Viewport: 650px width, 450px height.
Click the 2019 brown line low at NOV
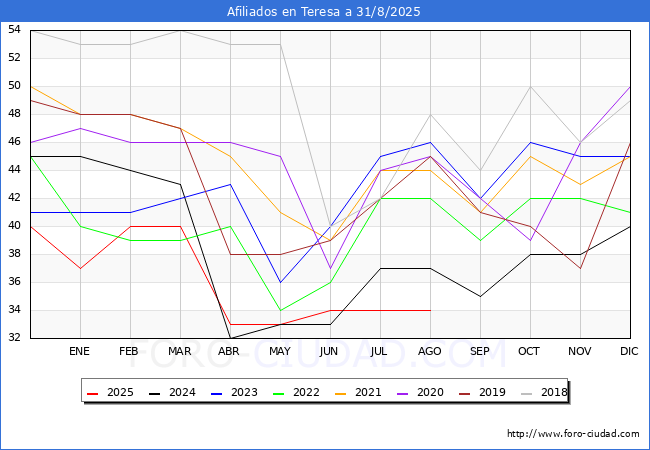(x=580, y=269)
